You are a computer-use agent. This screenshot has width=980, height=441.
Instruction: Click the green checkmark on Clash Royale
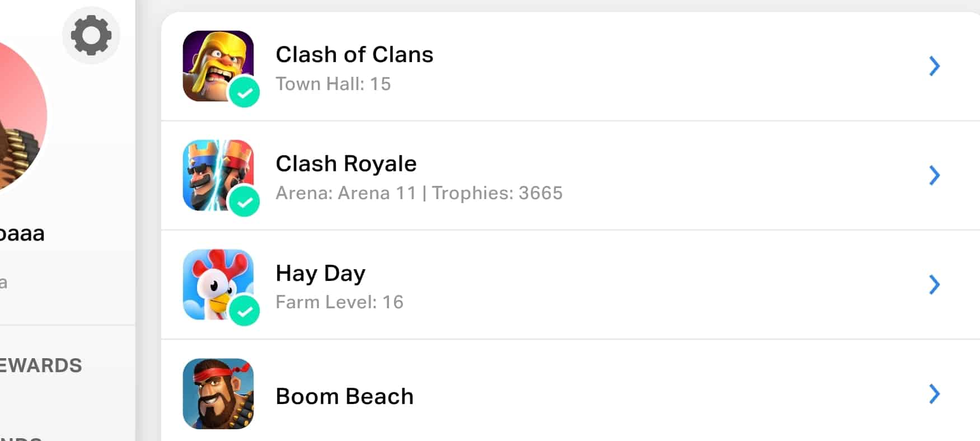click(x=245, y=202)
